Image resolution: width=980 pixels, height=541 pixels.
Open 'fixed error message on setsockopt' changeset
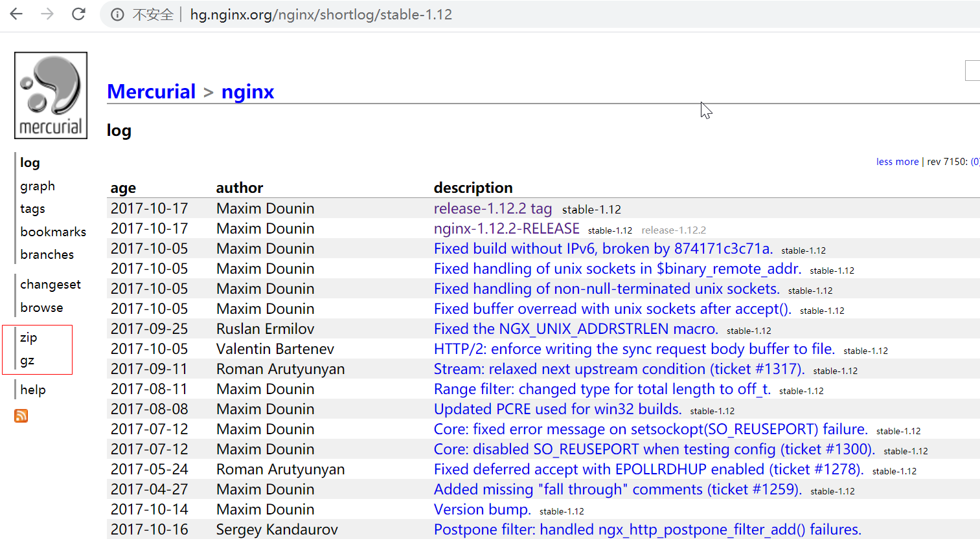pyautogui.click(x=651, y=429)
